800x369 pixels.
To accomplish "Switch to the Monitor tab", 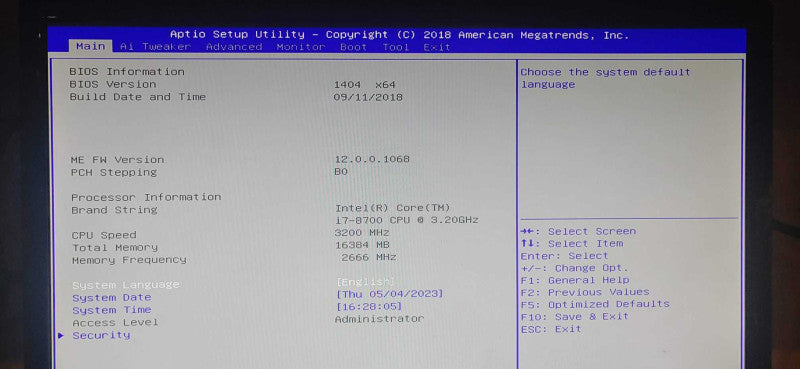I will coord(301,47).
